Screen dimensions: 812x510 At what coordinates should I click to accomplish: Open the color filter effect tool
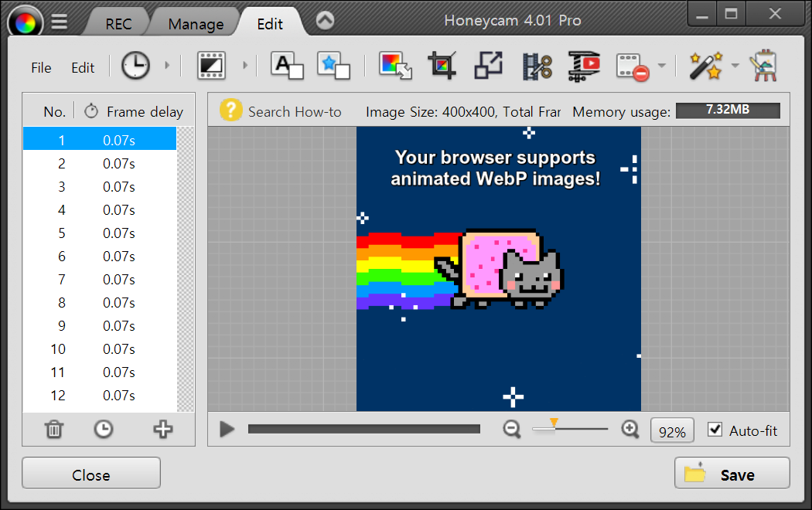pos(395,66)
